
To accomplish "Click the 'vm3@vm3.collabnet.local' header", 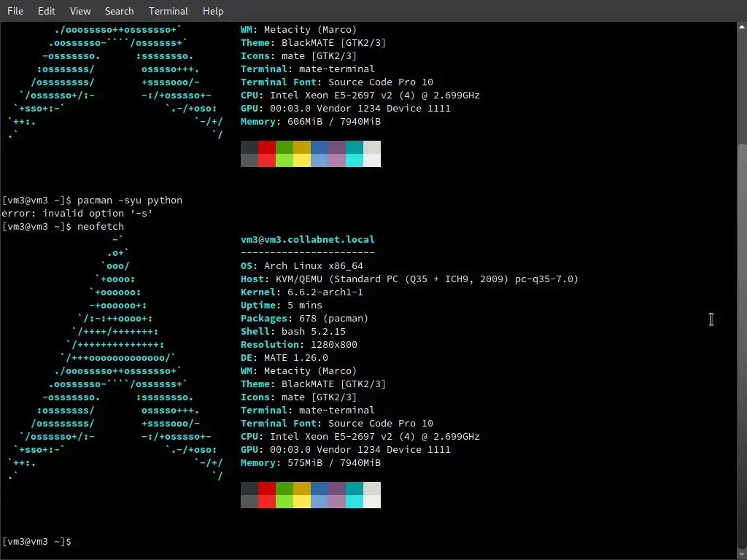I will pyautogui.click(x=307, y=239).
